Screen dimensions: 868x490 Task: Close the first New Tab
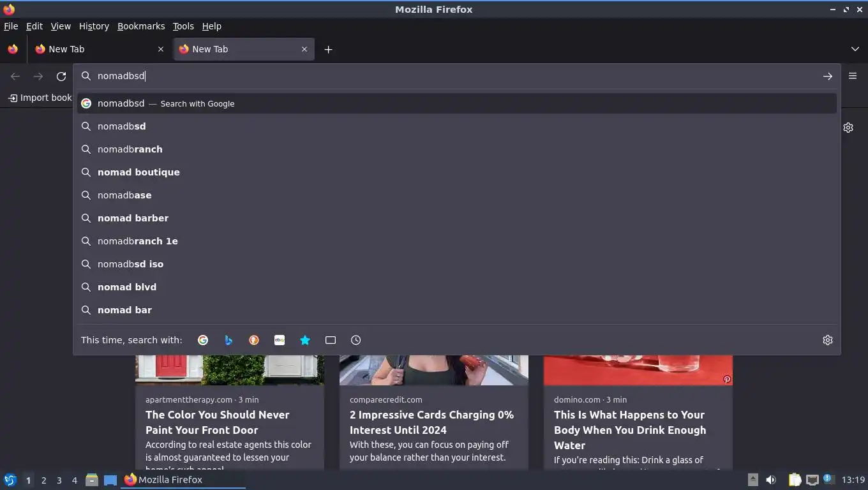pos(161,49)
